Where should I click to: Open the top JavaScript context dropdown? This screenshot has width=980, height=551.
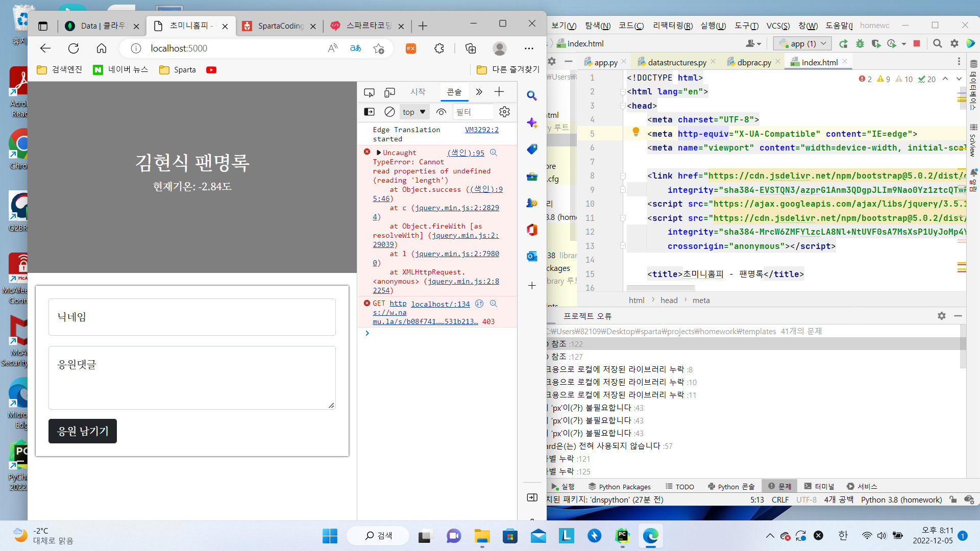coord(414,112)
